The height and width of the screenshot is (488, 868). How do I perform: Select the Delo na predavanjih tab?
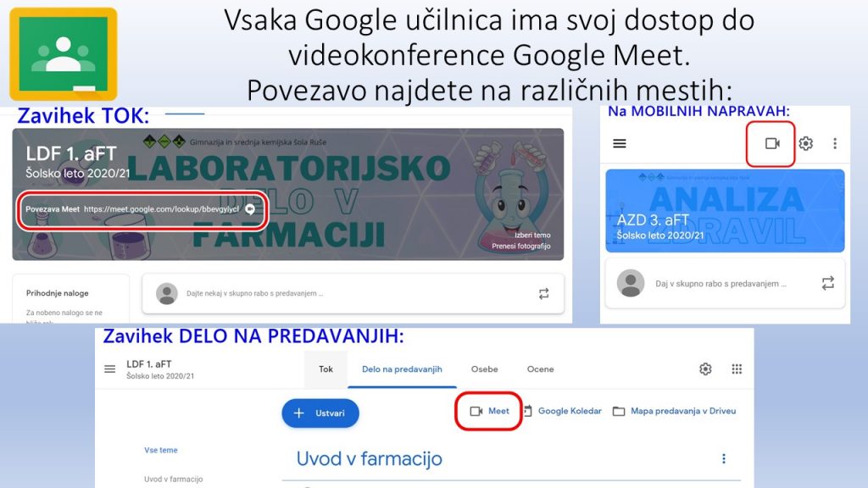click(x=402, y=369)
